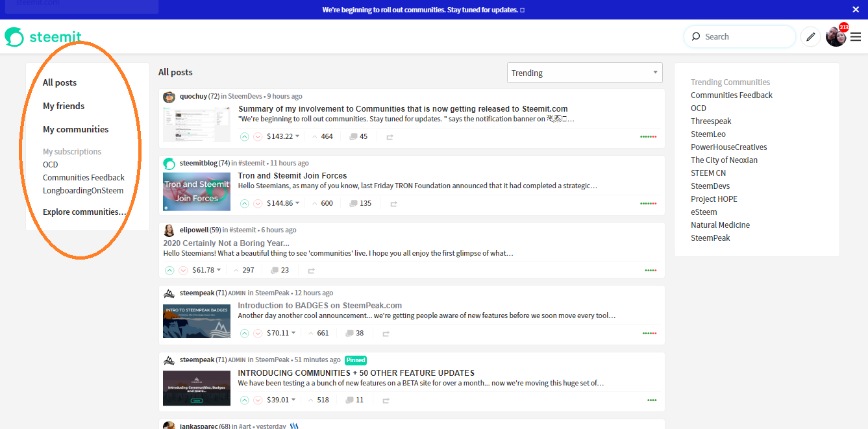Open Tron and Steemit post thumbnail
This screenshot has width=868, height=429.
(x=197, y=191)
